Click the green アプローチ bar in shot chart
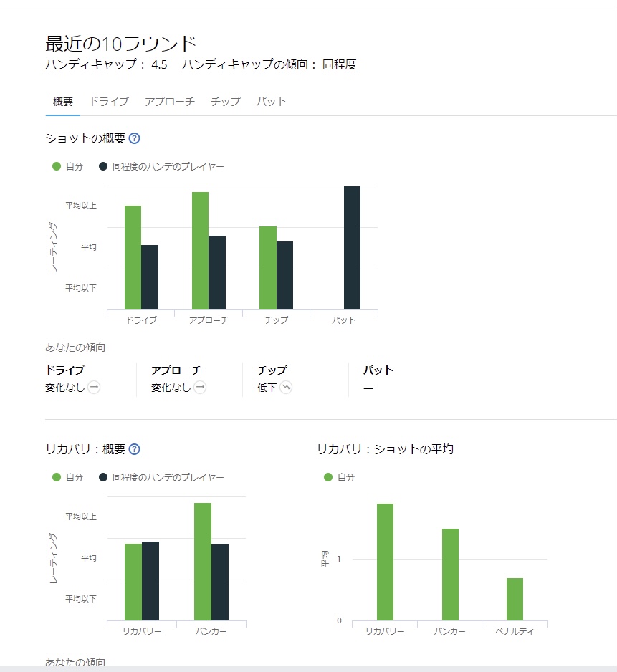Viewport: 617px width, 672px height. 200,251
